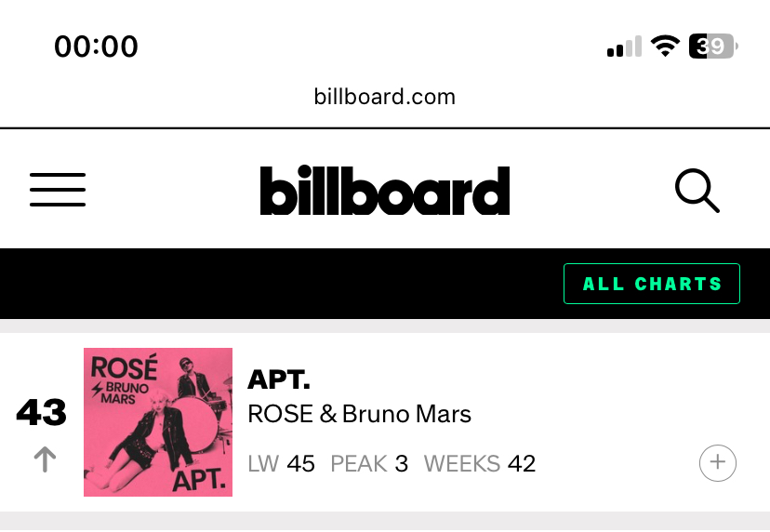This screenshot has height=532, width=770.
Task: Click the Billboard logo
Action: (384, 190)
